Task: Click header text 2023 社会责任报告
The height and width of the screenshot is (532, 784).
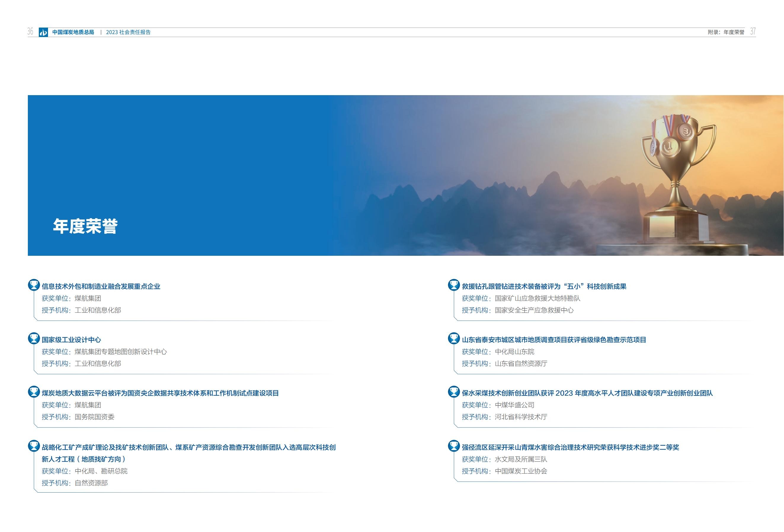Action: click(128, 32)
